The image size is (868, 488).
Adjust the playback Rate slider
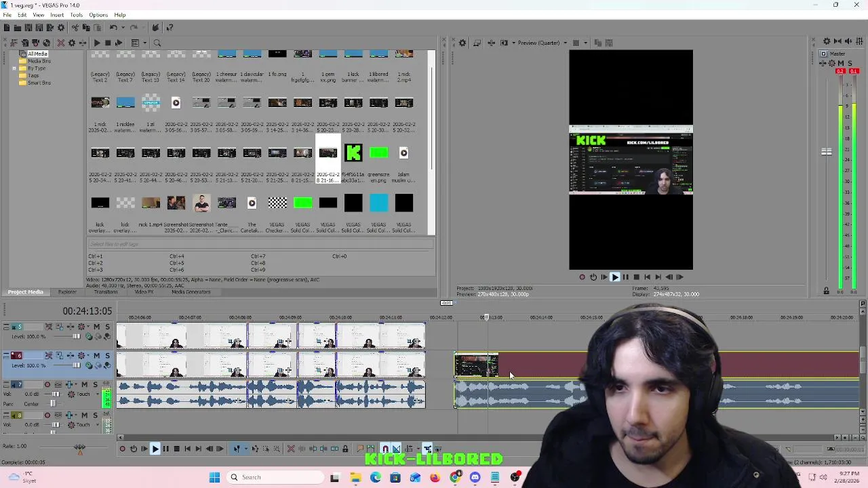tap(79, 447)
